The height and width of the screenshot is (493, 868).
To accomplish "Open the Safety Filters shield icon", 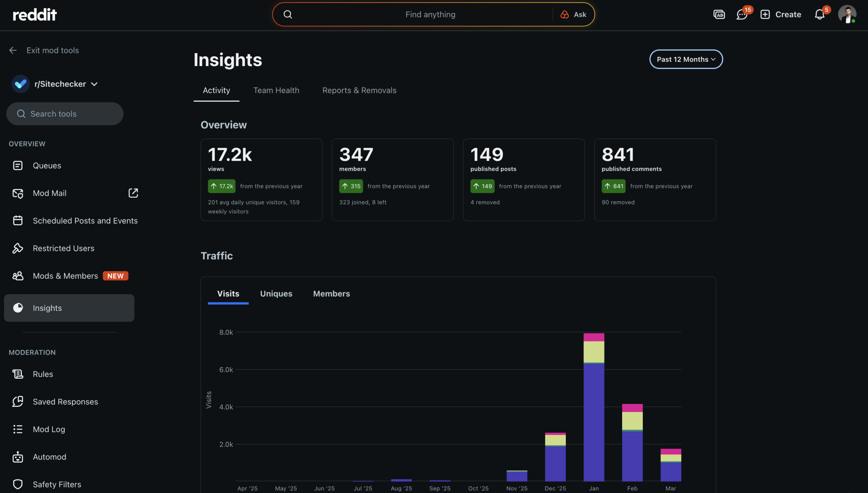I will [18, 484].
